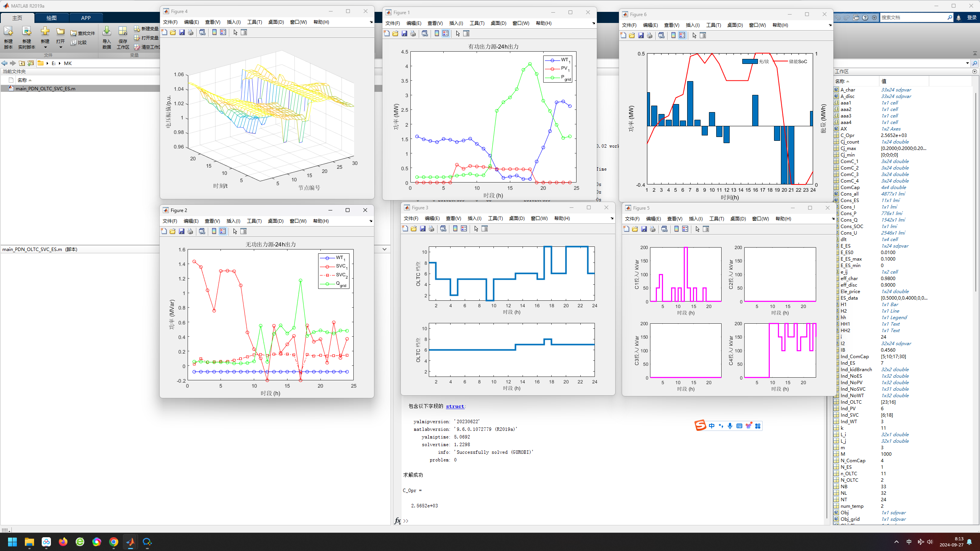980x551 pixels.
Task: Click the 新建脚本 new script icon
Action: point(8,31)
